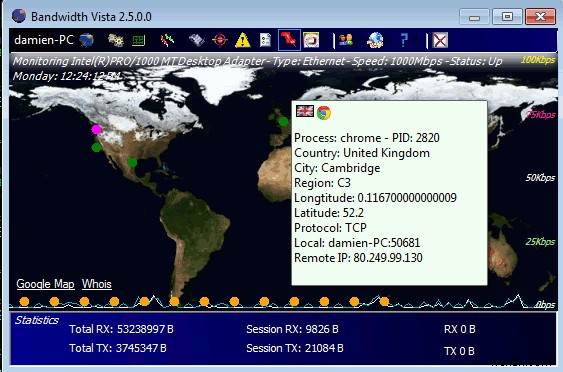Click the 'RX 0 B' current rate
563x372 pixels.
[460, 329]
